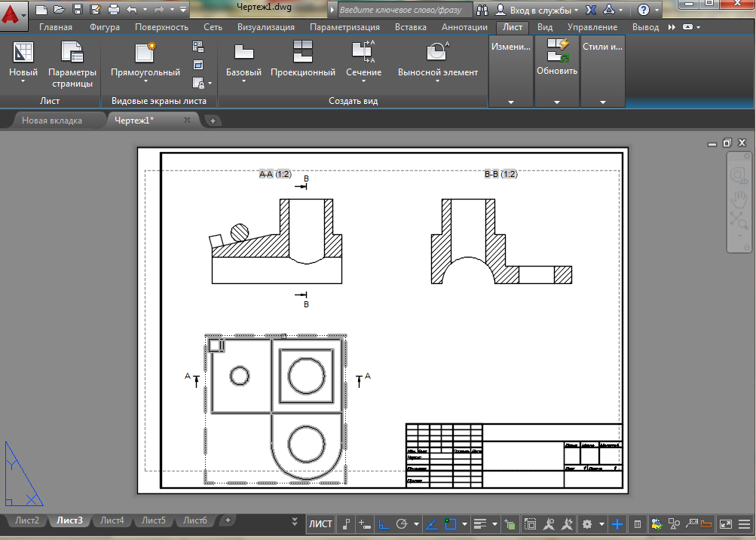Click the Базовый view icon
Screen dimensions: 756x540
tap(243, 51)
